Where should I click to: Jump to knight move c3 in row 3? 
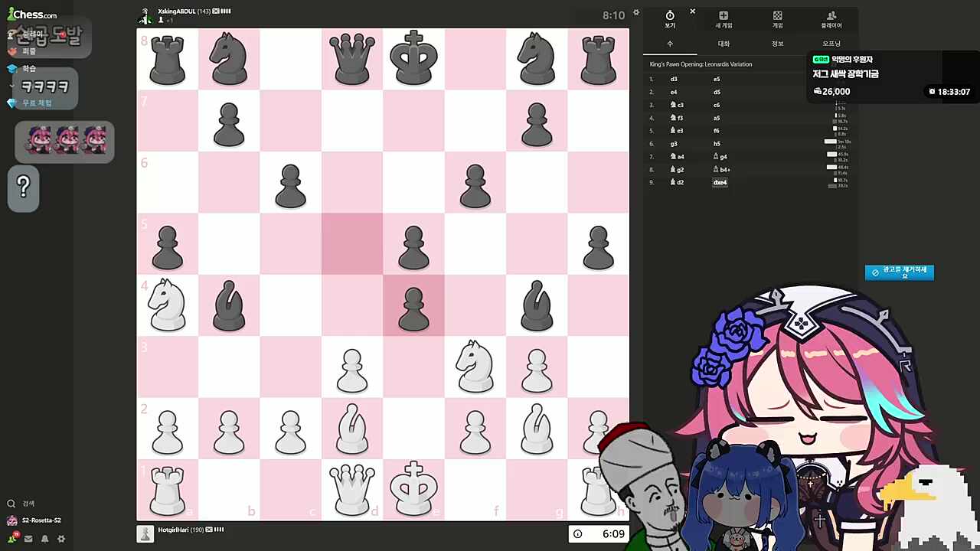coord(677,105)
